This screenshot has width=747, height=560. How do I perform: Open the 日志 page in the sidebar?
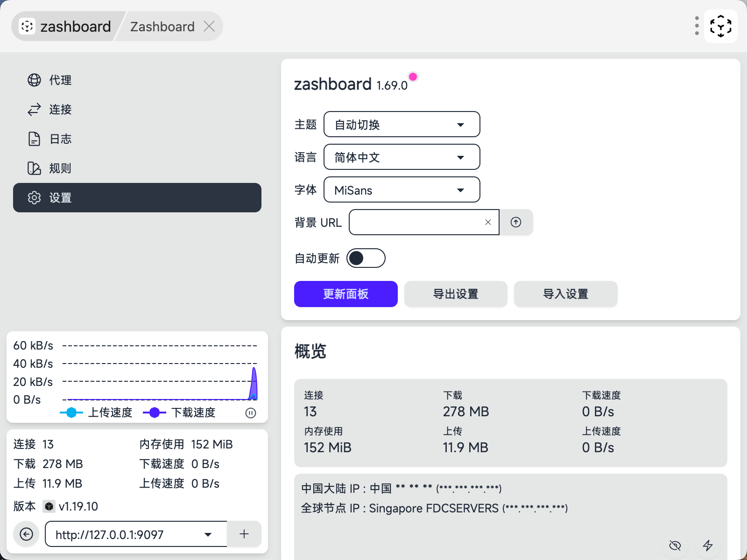pyautogui.click(x=137, y=139)
